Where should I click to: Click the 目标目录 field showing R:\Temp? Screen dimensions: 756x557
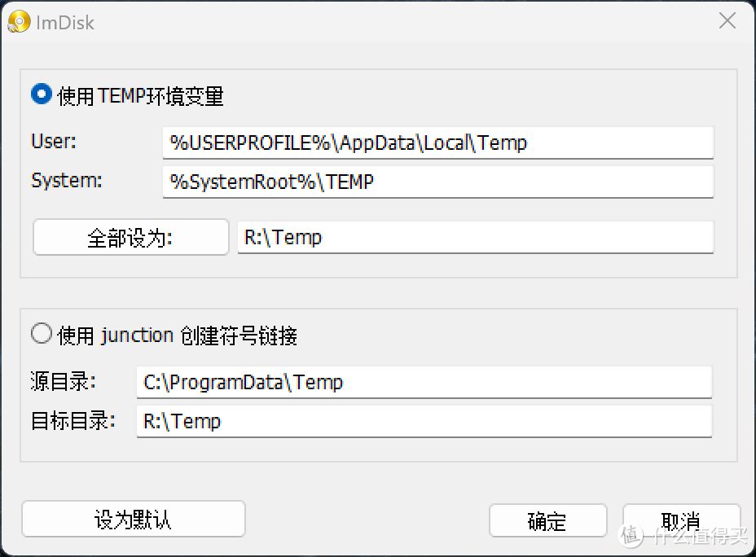(x=424, y=421)
